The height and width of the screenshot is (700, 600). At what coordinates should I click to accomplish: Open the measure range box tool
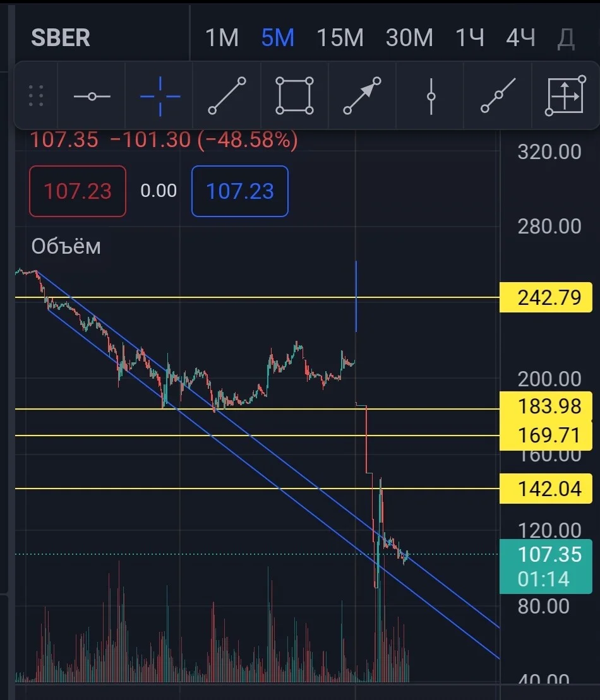pos(566,95)
